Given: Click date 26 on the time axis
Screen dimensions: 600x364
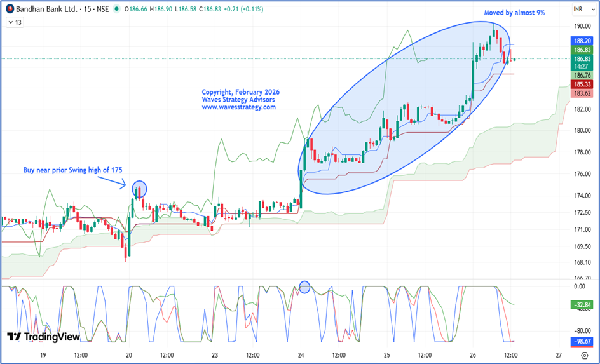Looking at the screenshot, I should [473, 354].
